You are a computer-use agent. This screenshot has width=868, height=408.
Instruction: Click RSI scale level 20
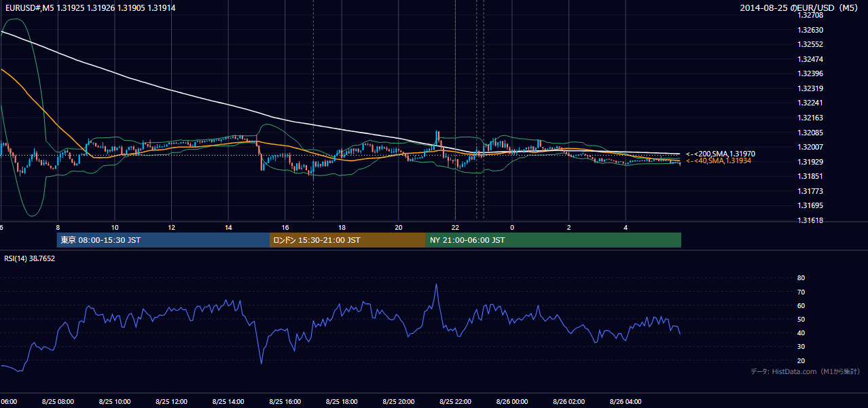(801, 360)
